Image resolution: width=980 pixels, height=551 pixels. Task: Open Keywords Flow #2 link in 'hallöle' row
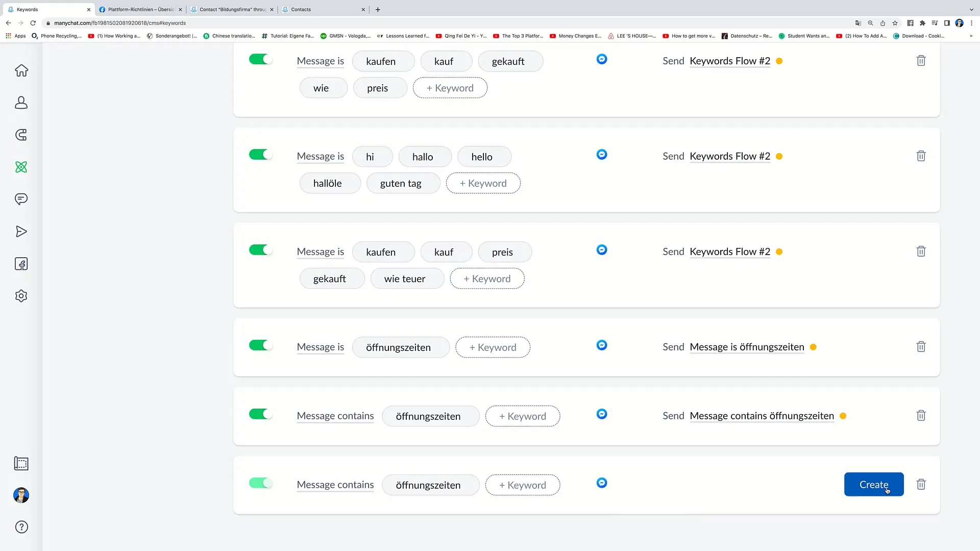(x=730, y=157)
